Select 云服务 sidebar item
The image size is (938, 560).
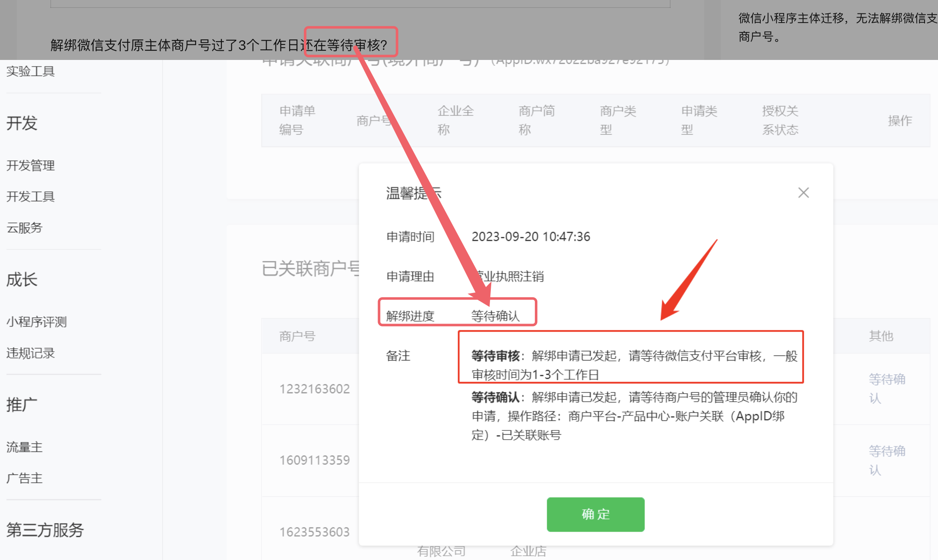[24, 228]
